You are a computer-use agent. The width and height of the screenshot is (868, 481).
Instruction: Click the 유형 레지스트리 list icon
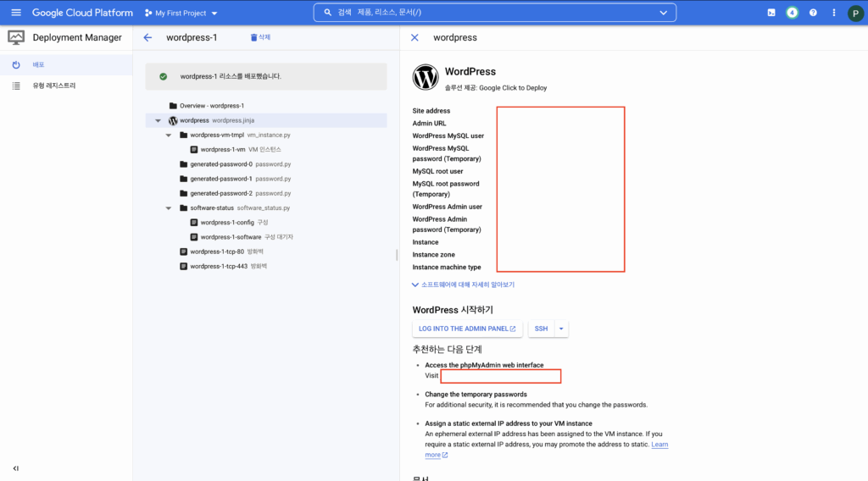point(16,86)
